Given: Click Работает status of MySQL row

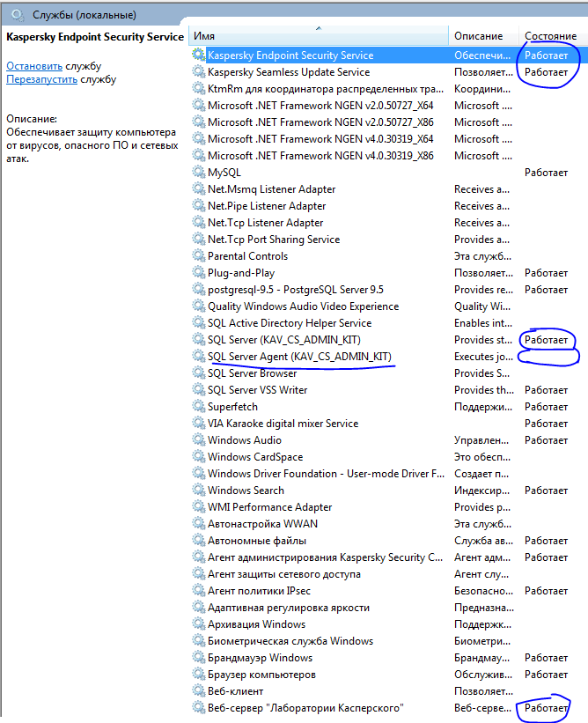Looking at the screenshot, I should coord(546,172).
